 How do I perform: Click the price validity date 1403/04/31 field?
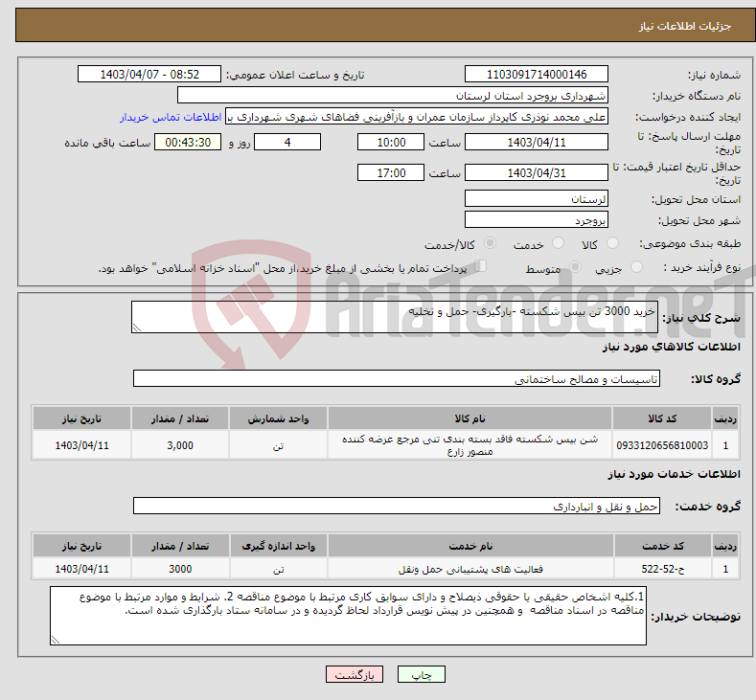point(537,172)
